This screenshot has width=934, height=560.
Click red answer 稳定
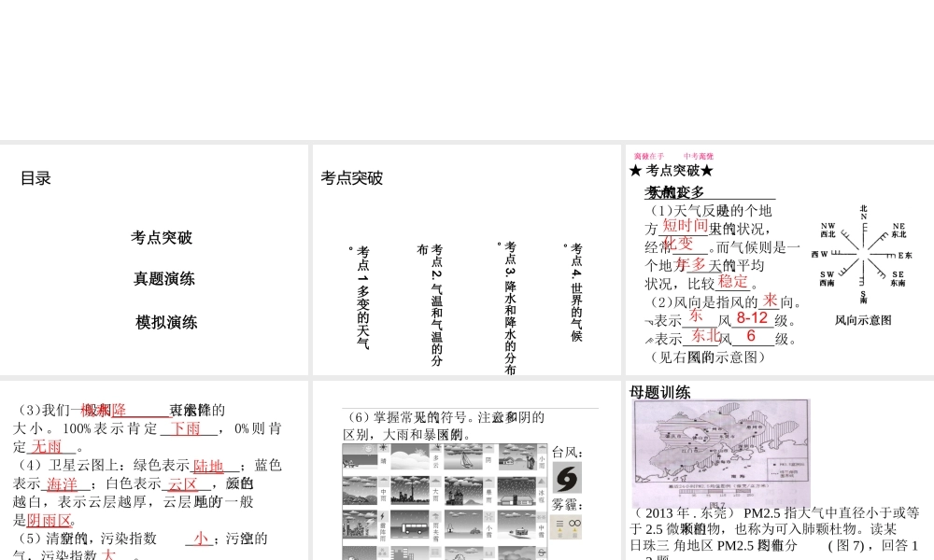pos(732,282)
